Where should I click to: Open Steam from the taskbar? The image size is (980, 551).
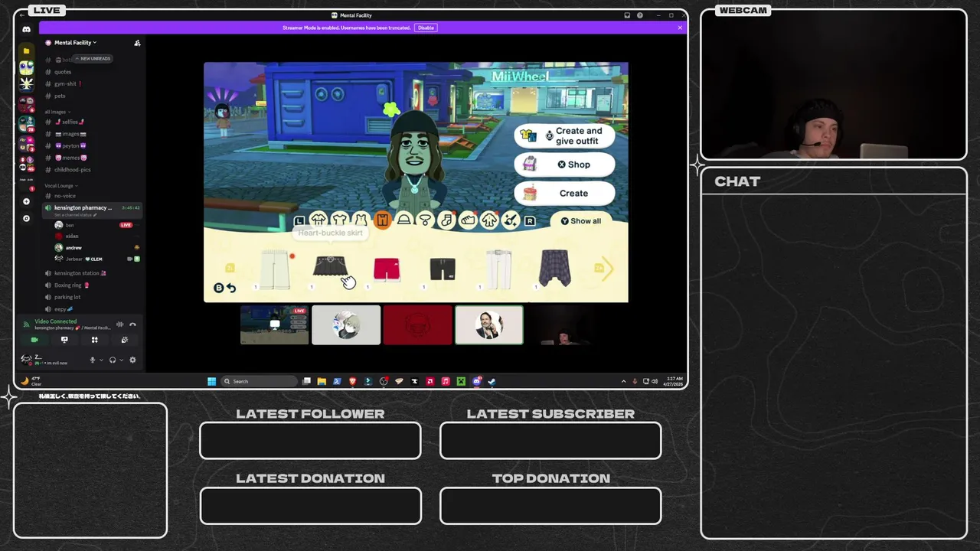click(x=492, y=381)
